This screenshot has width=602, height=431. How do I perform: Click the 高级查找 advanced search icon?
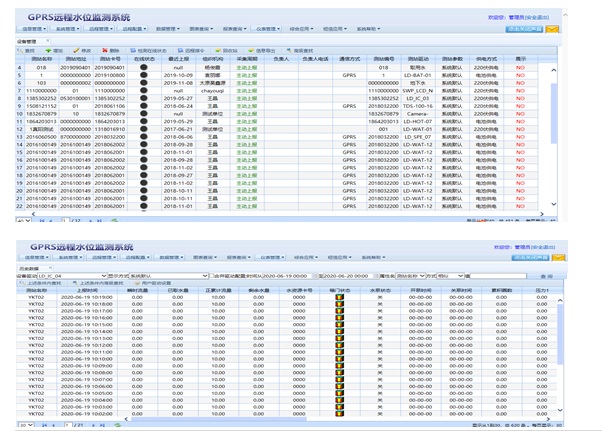pos(289,51)
